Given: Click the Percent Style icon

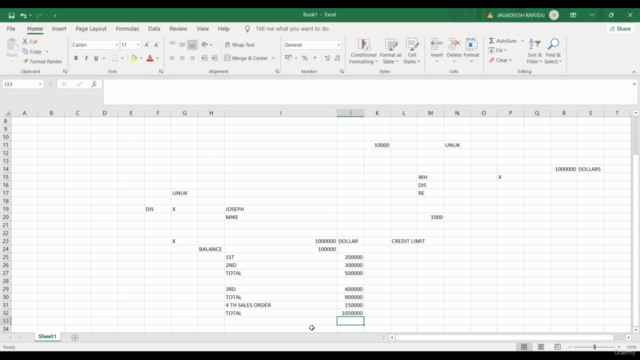Looking at the screenshot, I should pyautogui.click(x=304, y=58).
